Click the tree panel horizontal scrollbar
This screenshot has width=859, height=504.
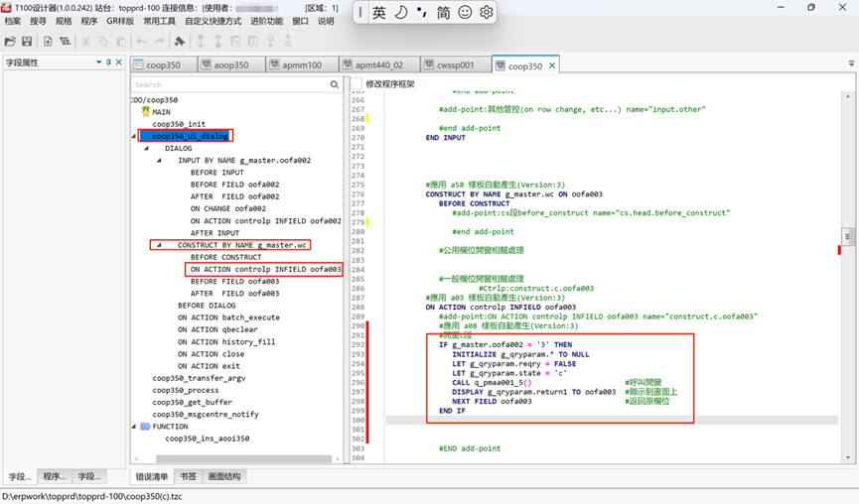tap(243, 458)
